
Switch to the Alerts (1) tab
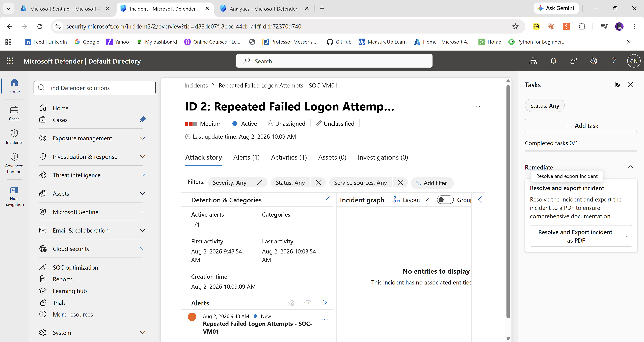pyautogui.click(x=246, y=157)
